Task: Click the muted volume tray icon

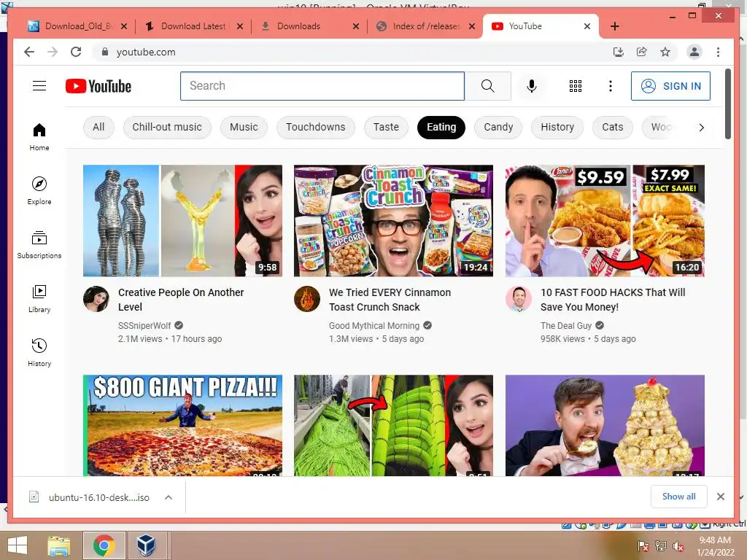Action: [x=678, y=547]
